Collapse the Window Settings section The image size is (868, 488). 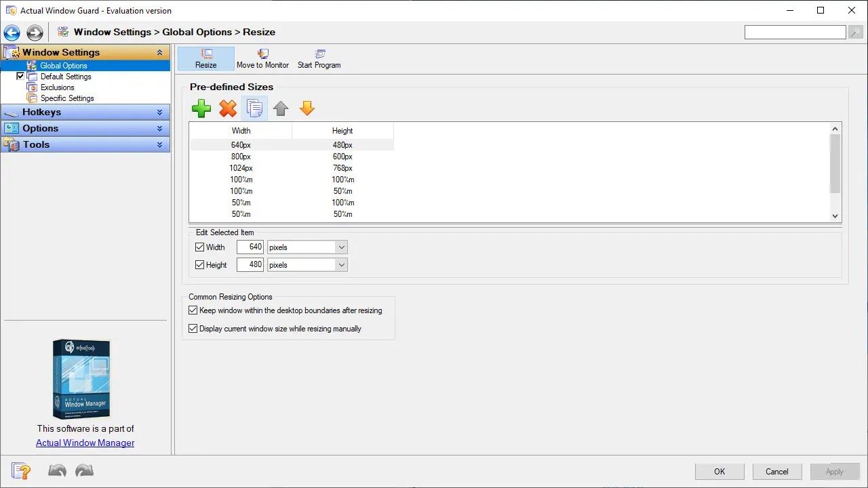click(160, 52)
